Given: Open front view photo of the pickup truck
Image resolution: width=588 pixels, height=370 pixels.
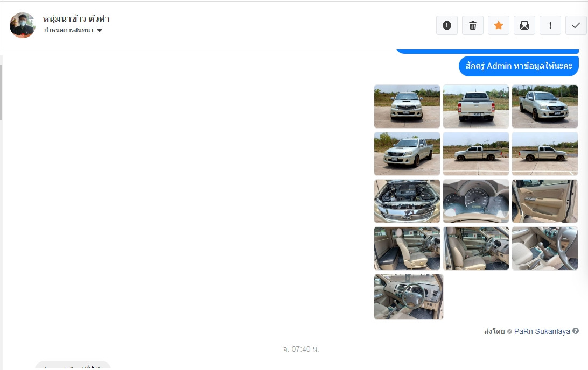Looking at the screenshot, I should 407,106.
